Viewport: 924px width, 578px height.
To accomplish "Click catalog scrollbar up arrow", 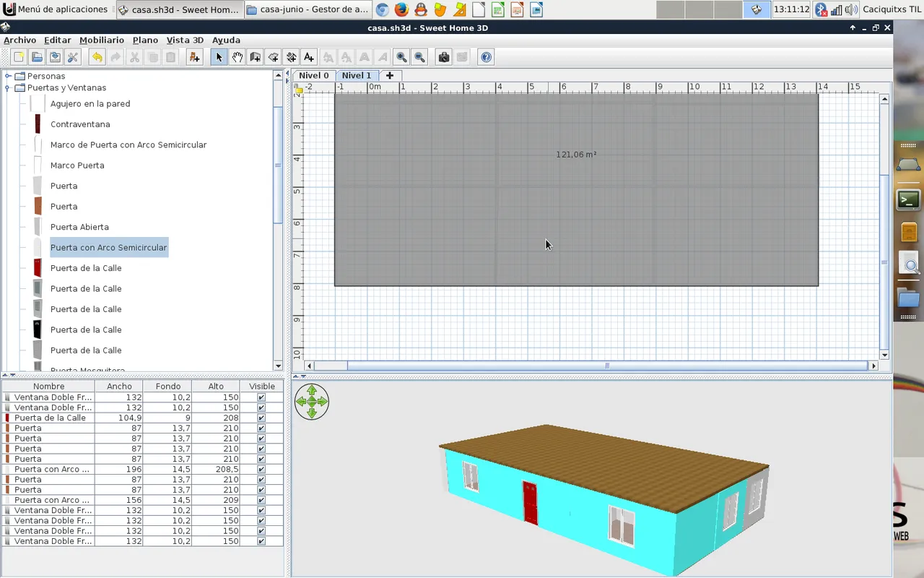I will click(x=278, y=75).
